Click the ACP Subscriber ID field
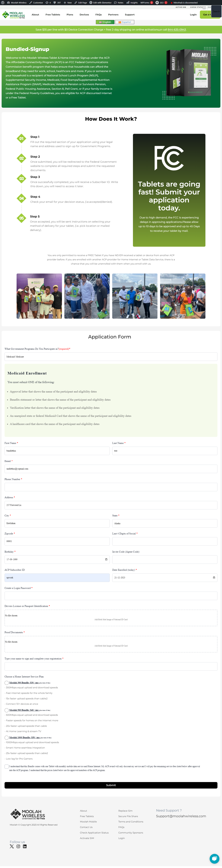The image size is (222, 868). [57, 578]
